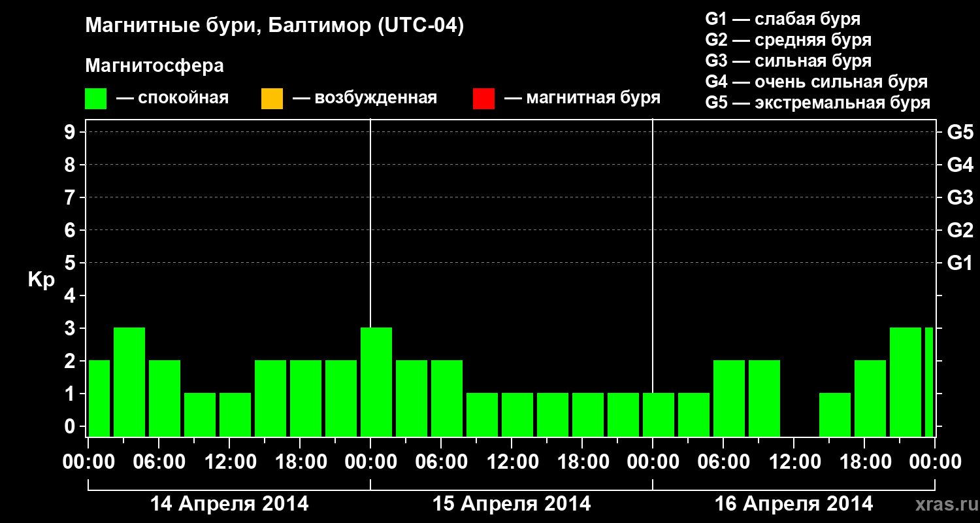Click the 'Магнитосфера' heading
The width and height of the screenshot is (980, 523).
pos(154,66)
